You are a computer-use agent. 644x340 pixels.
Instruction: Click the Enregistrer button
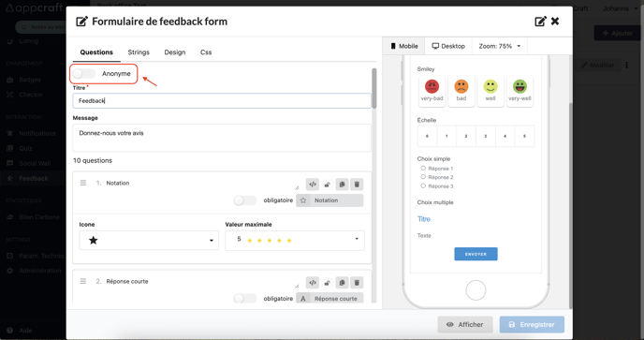tap(532, 324)
